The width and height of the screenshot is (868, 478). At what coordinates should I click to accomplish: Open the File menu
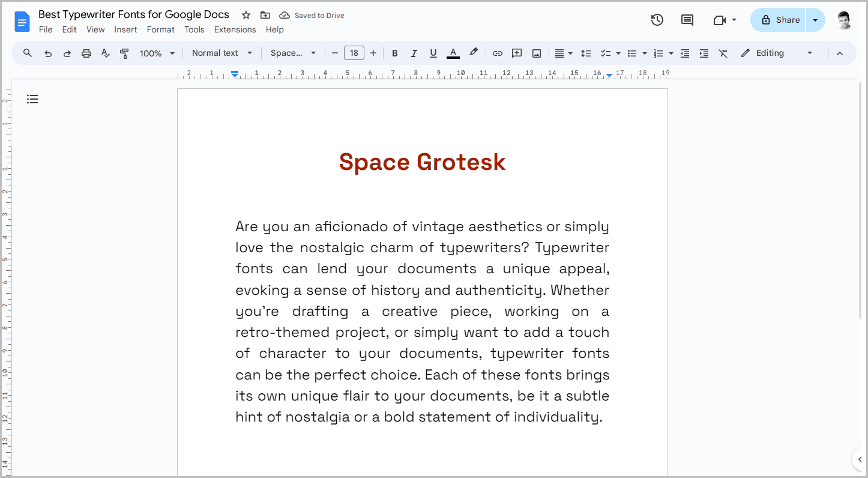coord(46,29)
